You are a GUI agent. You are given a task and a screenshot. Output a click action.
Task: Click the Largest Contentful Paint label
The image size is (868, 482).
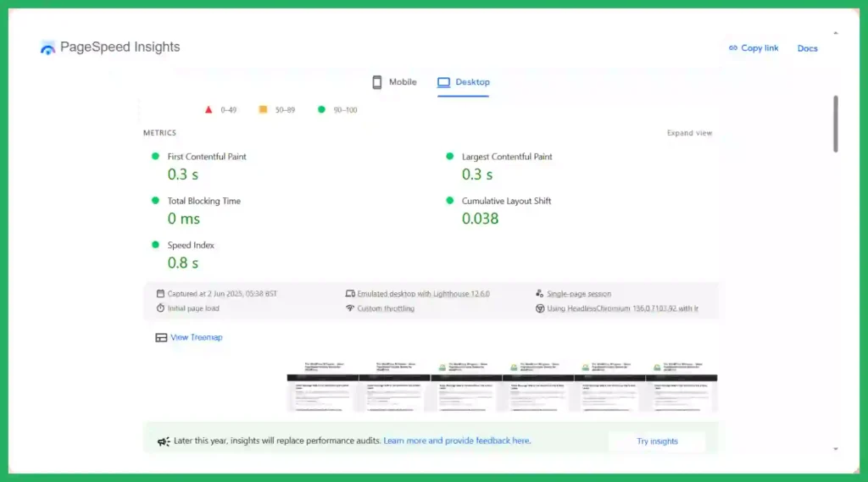tap(507, 157)
